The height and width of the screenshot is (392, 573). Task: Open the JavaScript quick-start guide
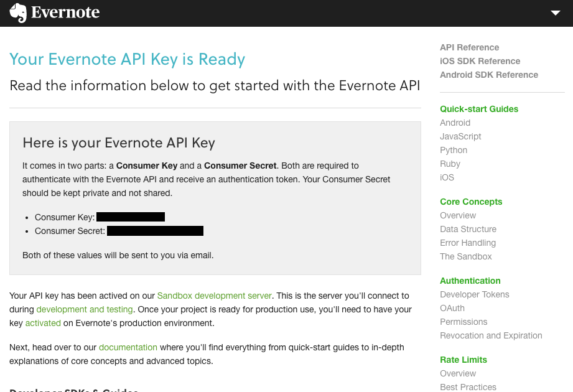tap(460, 136)
